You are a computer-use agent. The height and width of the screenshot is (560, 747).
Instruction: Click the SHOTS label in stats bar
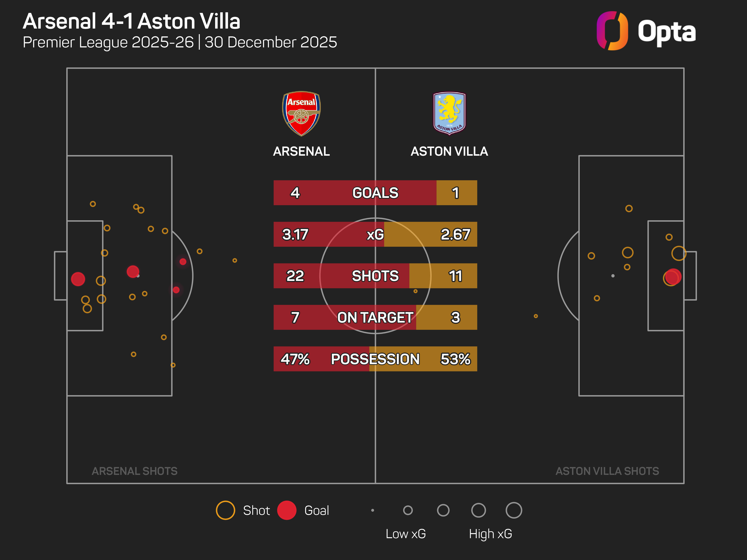pos(375,276)
